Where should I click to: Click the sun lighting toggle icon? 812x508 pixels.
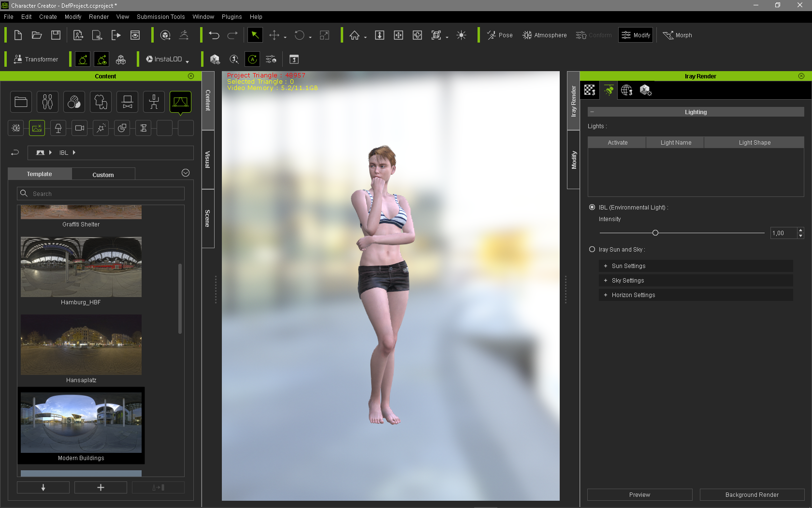pyautogui.click(x=461, y=35)
